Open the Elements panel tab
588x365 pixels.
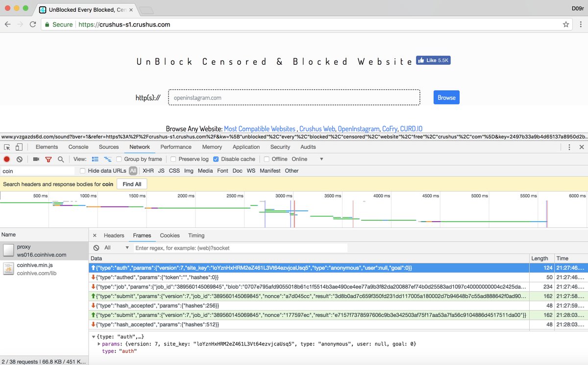(47, 147)
